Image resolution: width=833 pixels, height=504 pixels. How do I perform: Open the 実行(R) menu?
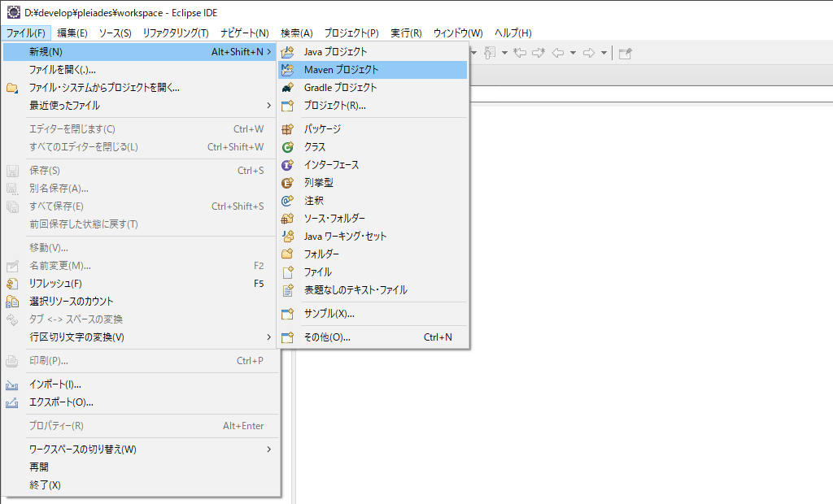(407, 33)
